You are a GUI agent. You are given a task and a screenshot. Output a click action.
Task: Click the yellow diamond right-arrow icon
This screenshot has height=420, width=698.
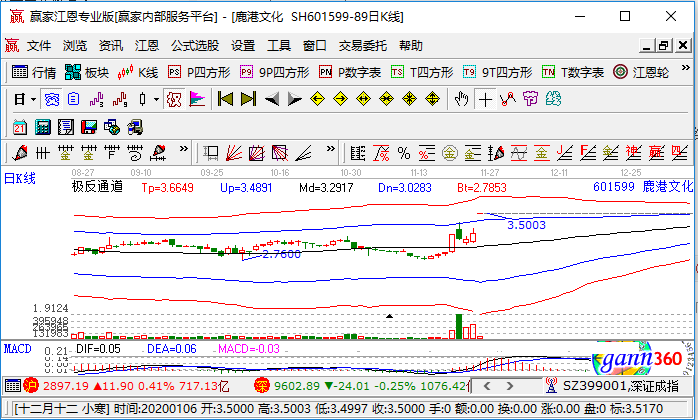(341, 99)
